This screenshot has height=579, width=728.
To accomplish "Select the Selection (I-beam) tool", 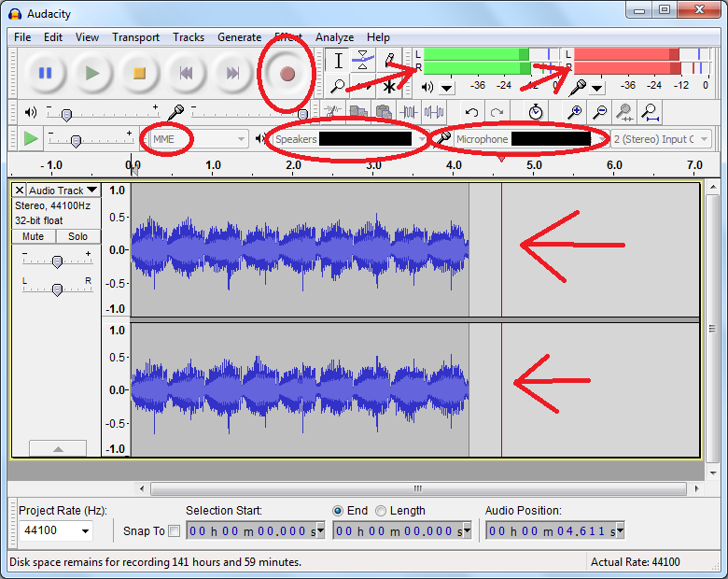I will [x=339, y=61].
